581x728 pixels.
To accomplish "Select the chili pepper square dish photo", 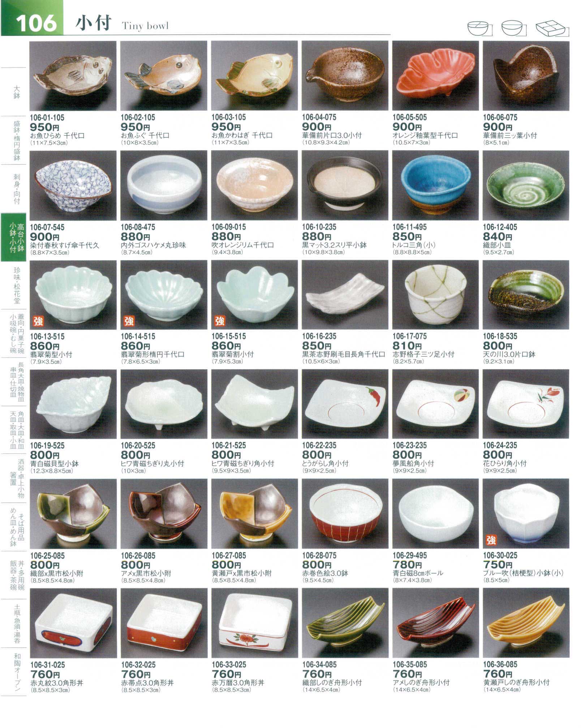I will coord(345,404).
